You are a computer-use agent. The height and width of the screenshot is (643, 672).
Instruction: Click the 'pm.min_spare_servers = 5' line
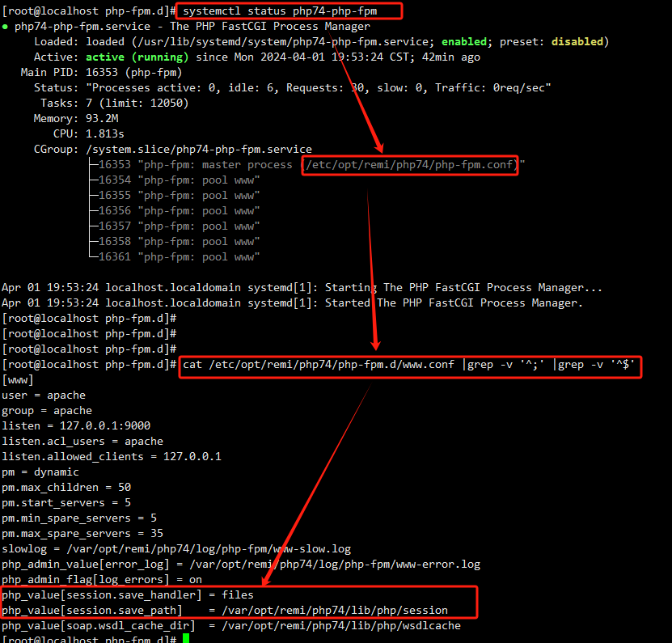79,518
